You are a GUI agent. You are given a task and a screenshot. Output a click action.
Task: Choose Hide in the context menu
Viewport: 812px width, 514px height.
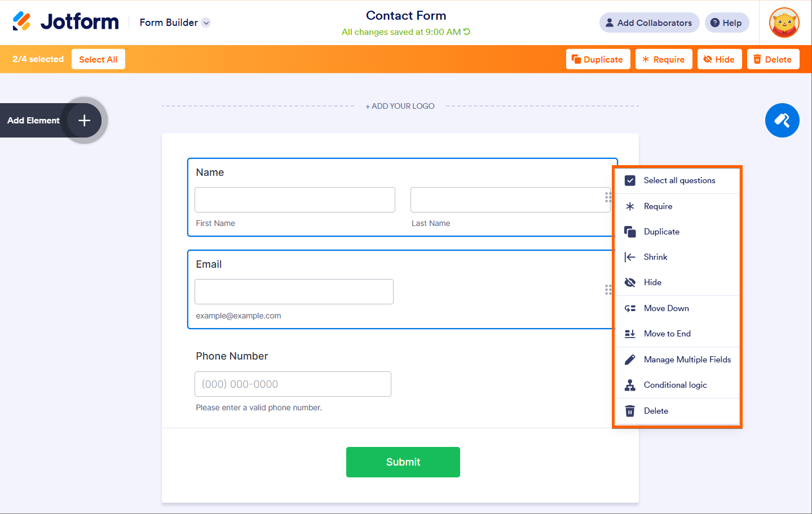point(652,282)
